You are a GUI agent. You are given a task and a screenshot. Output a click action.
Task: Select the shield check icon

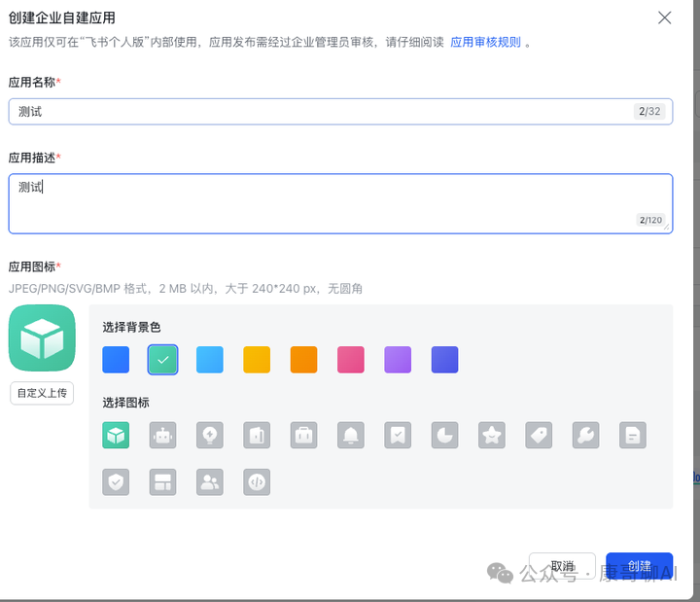tap(116, 481)
